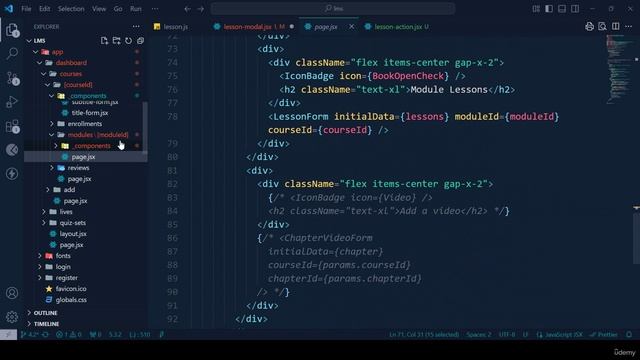Open the View menu

pos(99,9)
